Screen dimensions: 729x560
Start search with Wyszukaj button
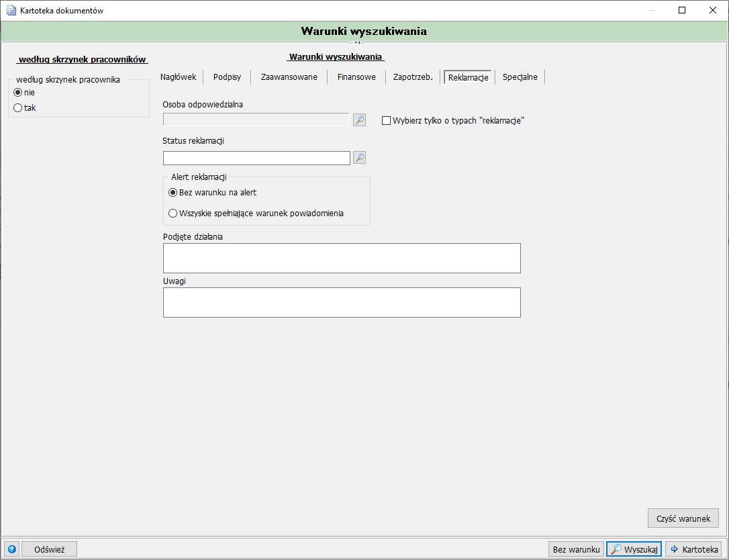(x=634, y=549)
